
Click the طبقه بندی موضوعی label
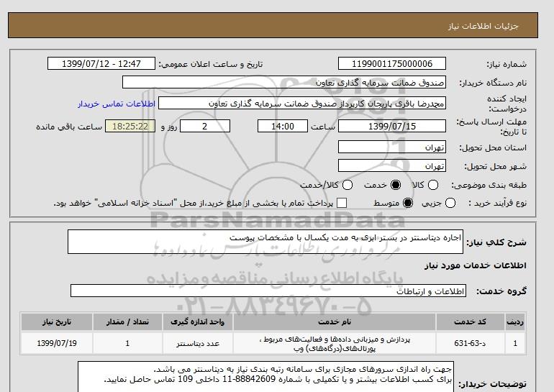click(x=489, y=185)
